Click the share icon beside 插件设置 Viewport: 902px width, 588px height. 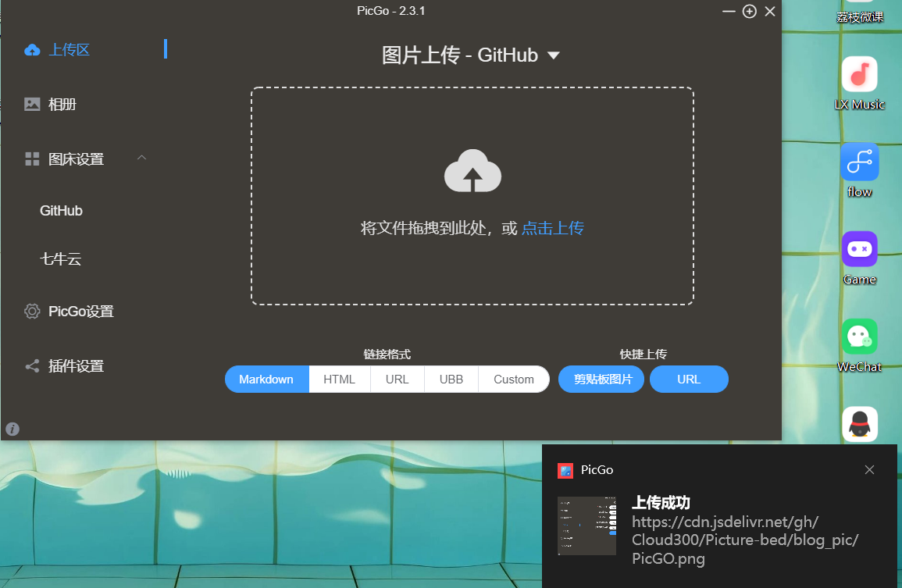32,366
